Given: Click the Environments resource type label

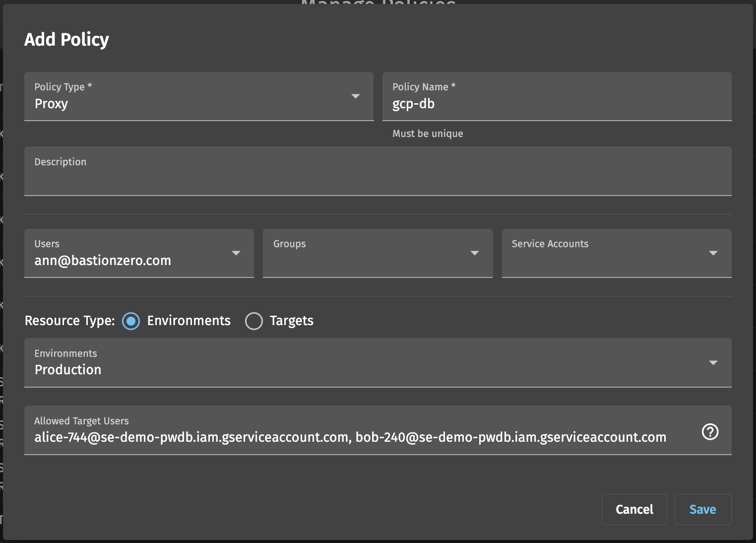Looking at the screenshot, I should pyautogui.click(x=189, y=321).
